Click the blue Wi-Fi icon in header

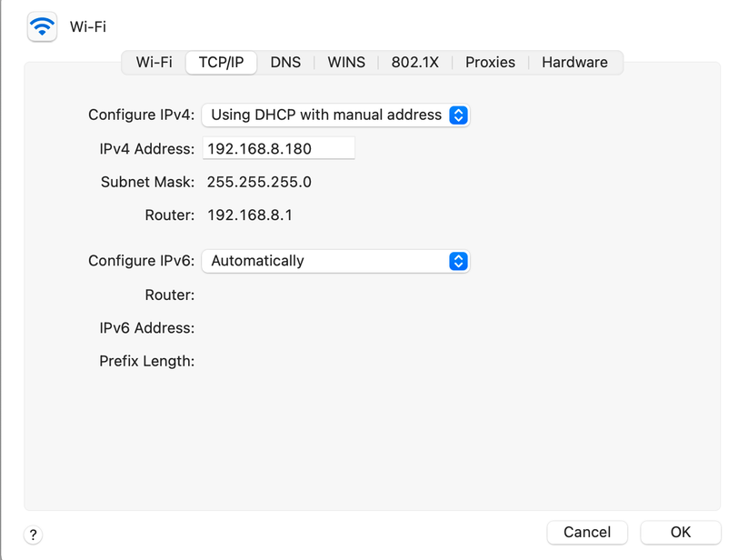[x=42, y=27]
